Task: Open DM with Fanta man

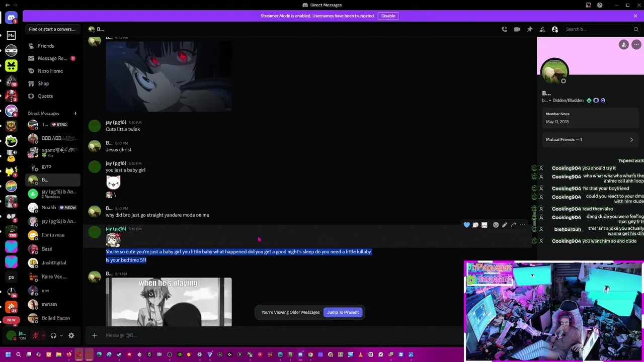Action: [x=52, y=235]
